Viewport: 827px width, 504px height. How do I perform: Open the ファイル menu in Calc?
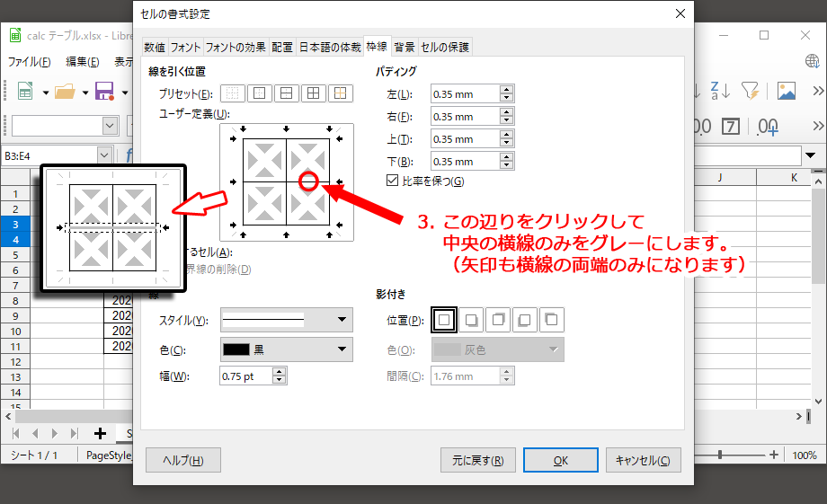29,62
